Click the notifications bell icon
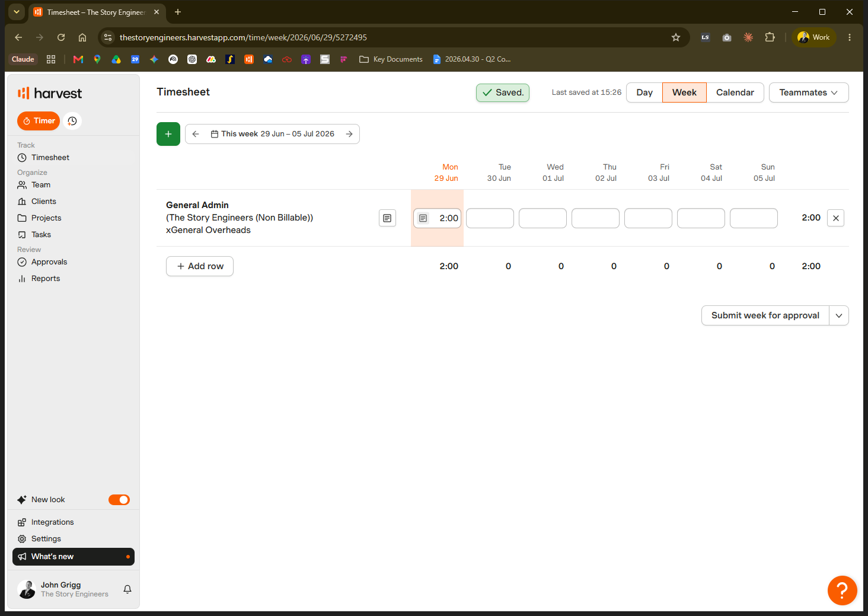Image resolution: width=868 pixels, height=616 pixels. (127, 589)
